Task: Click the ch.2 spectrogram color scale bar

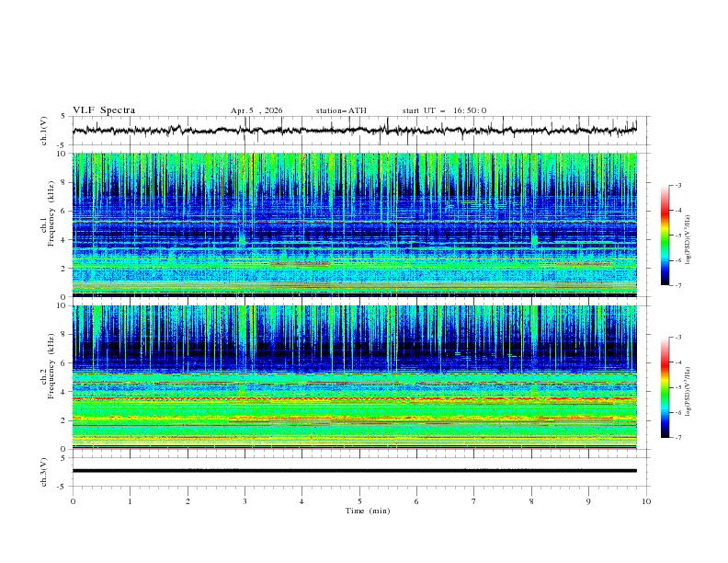Action: click(x=665, y=387)
